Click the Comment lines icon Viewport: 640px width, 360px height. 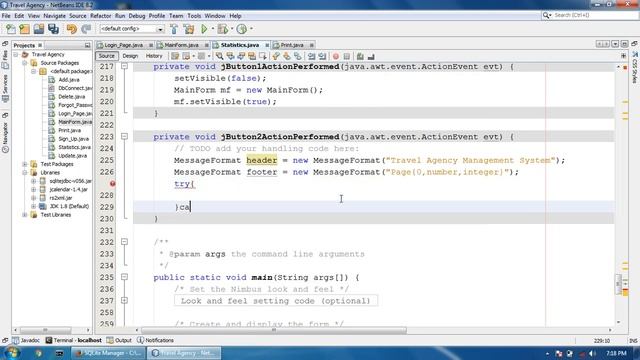(x=360, y=56)
